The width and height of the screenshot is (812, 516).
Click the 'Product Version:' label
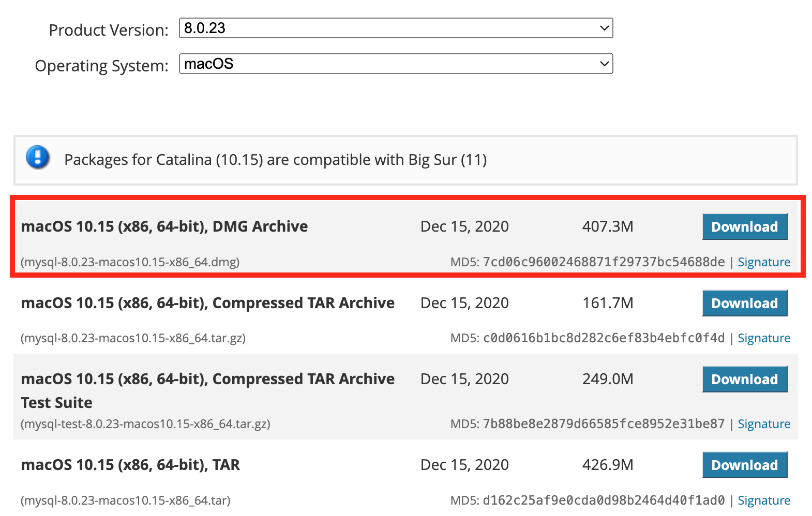(109, 30)
